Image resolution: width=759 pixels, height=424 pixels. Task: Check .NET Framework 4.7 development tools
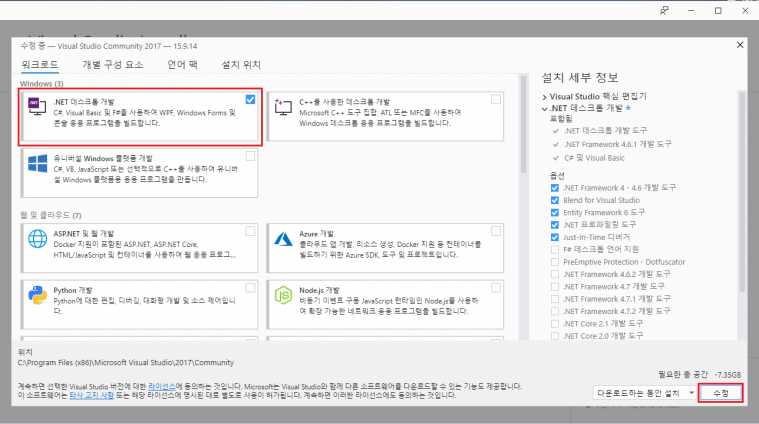555,287
